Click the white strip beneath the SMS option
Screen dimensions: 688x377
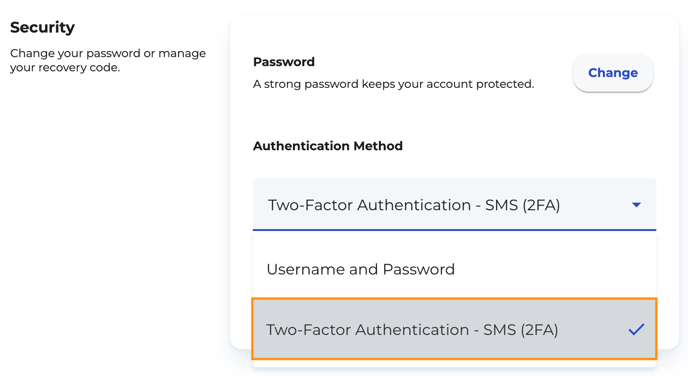tap(455, 363)
